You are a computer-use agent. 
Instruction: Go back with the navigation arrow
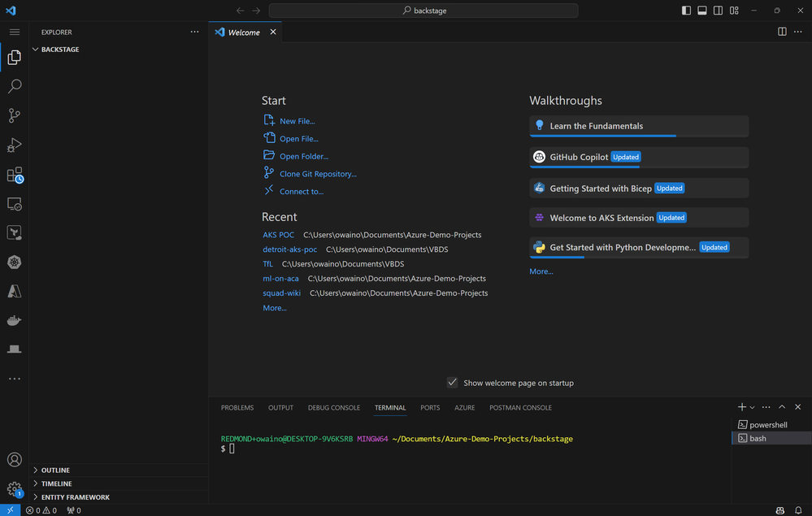(241, 11)
